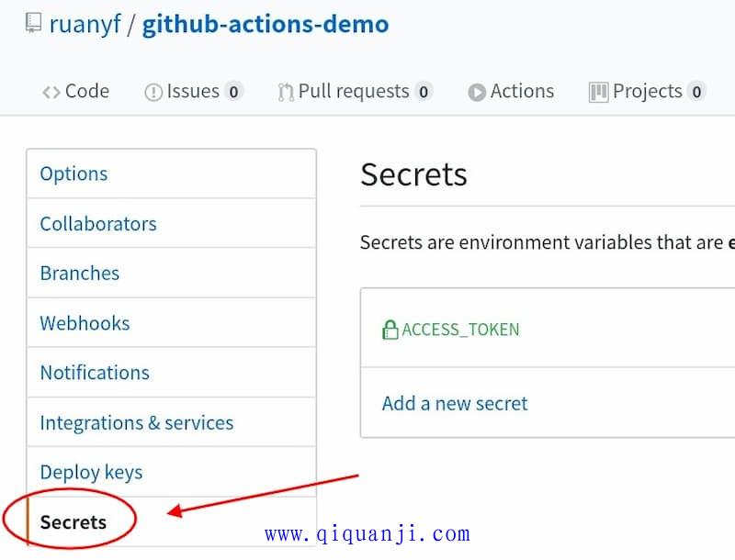This screenshot has width=735, height=560.
Task: Click the repository book icon
Action: [x=33, y=23]
